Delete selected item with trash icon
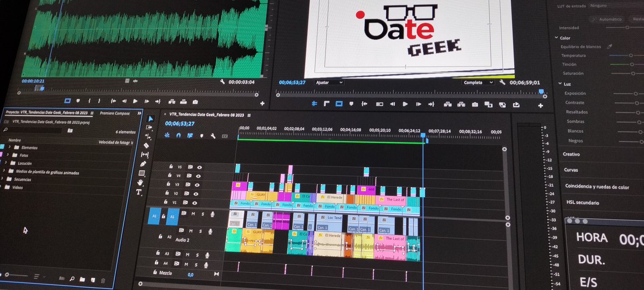The height and width of the screenshot is (290, 644). pyautogui.click(x=103, y=280)
